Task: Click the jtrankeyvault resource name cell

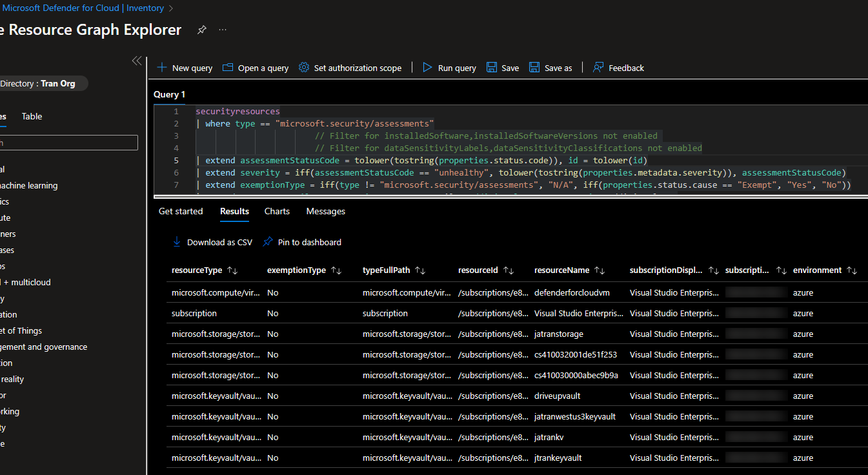Action: click(558, 458)
